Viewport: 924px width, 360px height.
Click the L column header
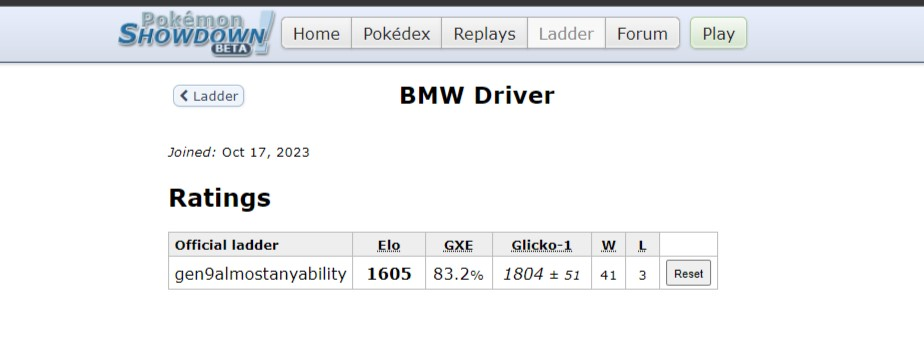642,245
